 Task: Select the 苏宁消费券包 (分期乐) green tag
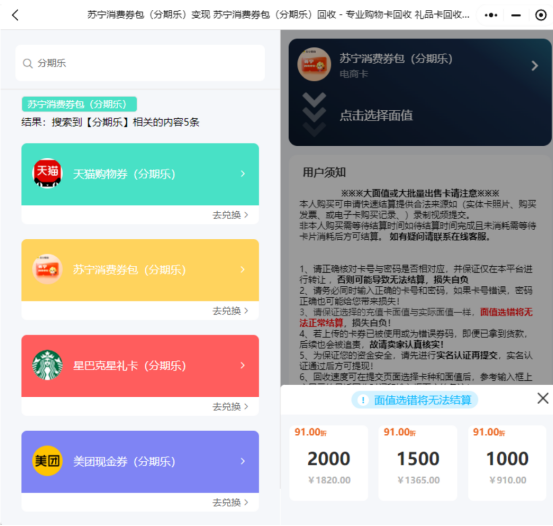point(79,104)
